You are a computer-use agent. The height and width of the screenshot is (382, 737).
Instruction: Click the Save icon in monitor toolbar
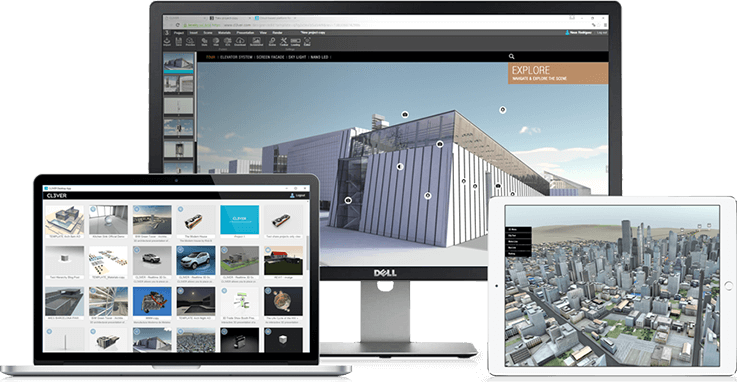pyautogui.click(x=179, y=41)
